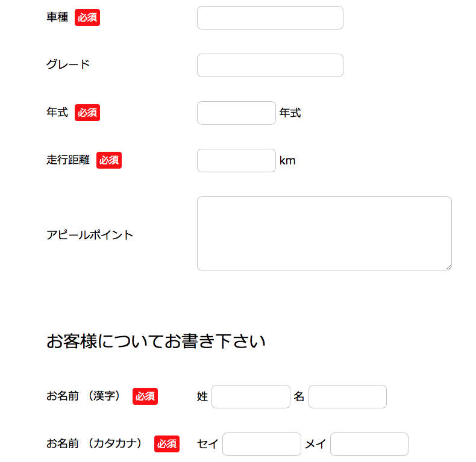Click the 車種 text input field
The height and width of the screenshot is (462, 476).
point(270,17)
